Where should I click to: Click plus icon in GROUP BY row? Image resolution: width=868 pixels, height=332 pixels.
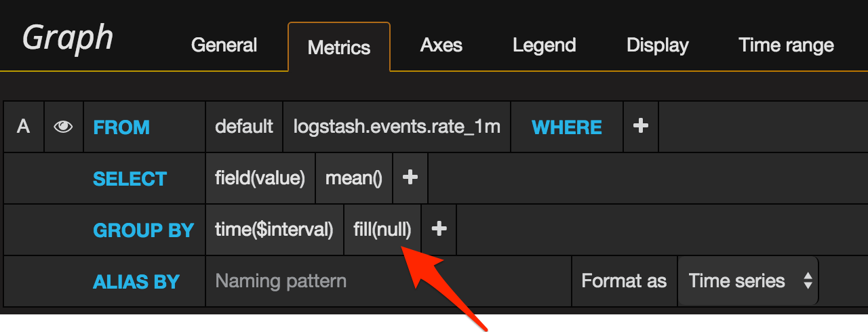(439, 230)
